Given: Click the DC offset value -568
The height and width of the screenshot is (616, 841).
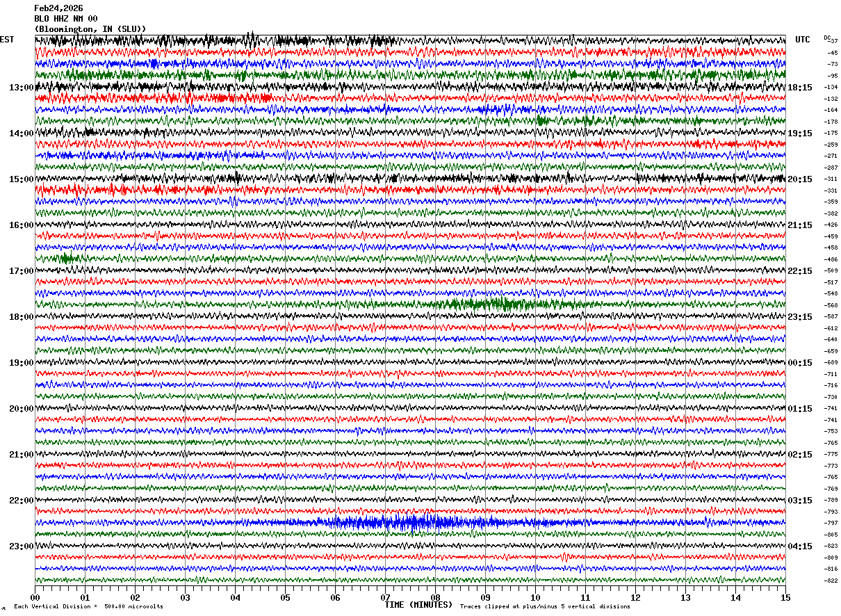Looking at the screenshot, I should (831, 305).
